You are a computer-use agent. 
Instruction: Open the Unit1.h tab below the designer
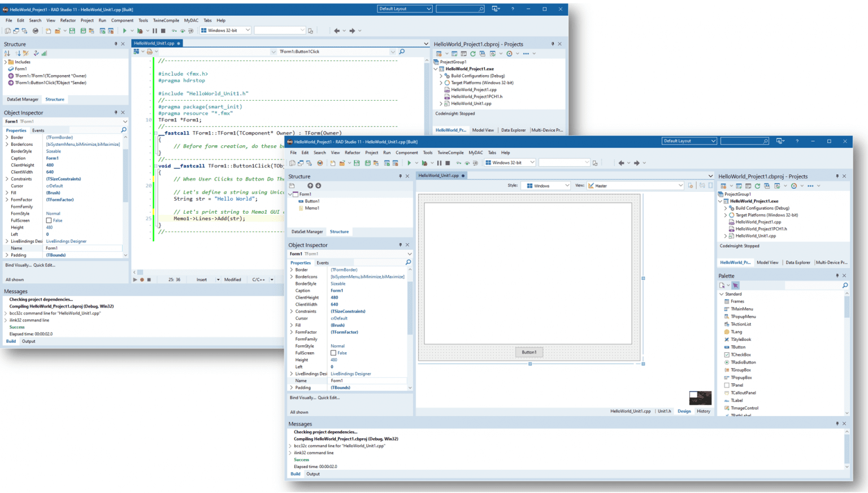[x=664, y=411]
